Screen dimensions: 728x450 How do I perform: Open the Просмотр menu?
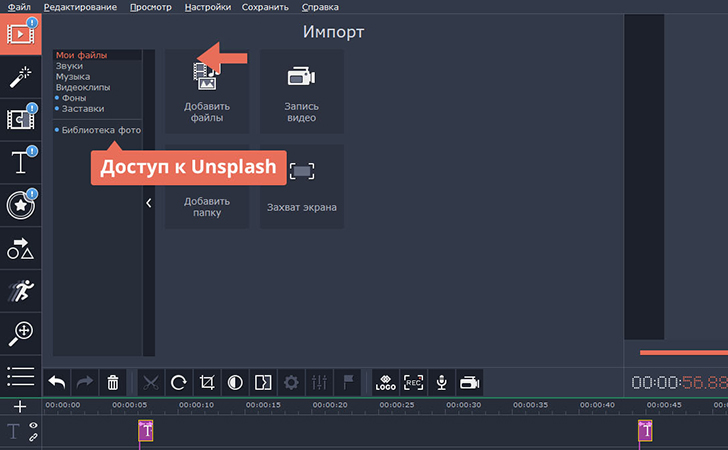[x=150, y=7]
